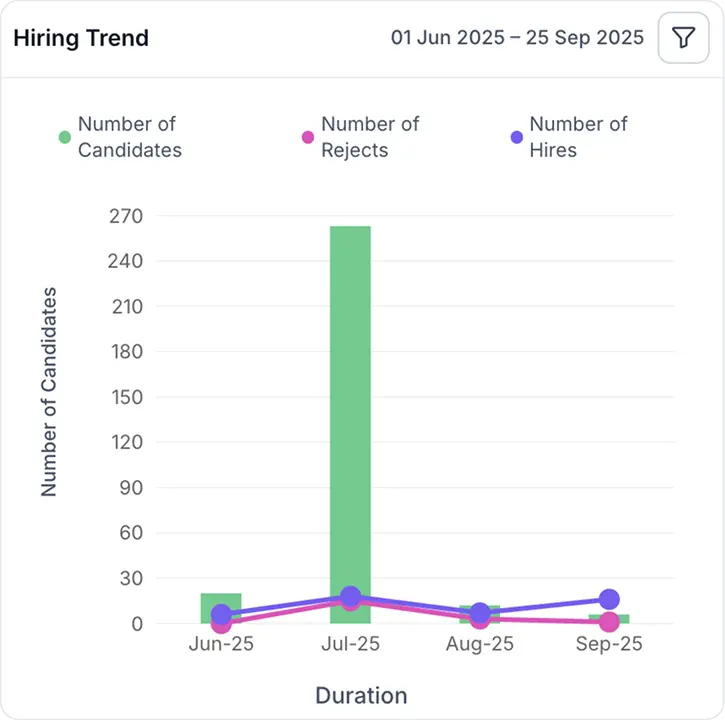The image size is (725, 720).
Task: Click the purple Hires legend dot
Action: tap(516, 137)
